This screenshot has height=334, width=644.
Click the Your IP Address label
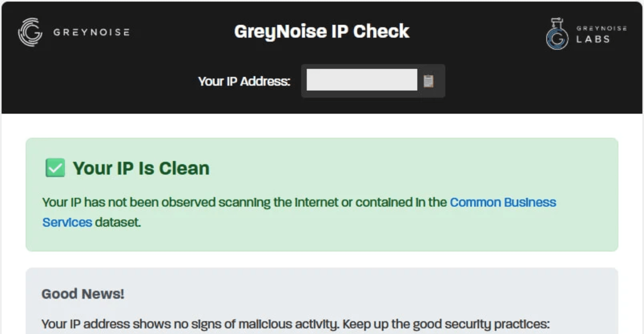pyautogui.click(x=245, y=81)
